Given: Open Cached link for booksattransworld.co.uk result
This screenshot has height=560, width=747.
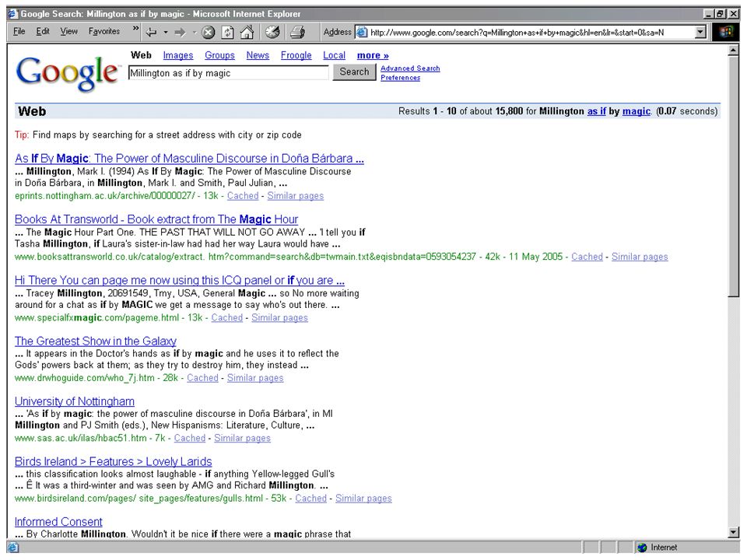Looking at the screenshot, I should (x=587, y=257).
